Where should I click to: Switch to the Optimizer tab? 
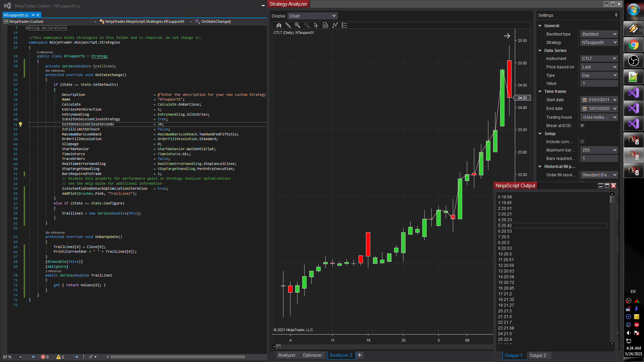pos(312,355)
